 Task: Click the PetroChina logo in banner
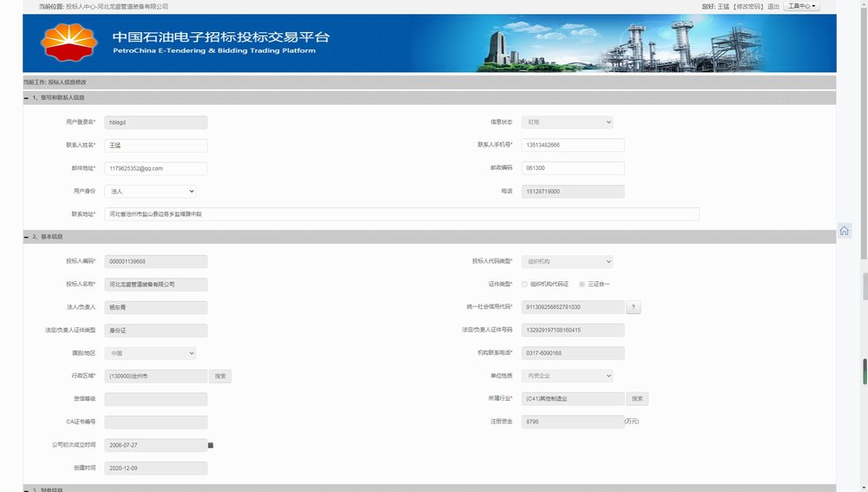(69, 43)
